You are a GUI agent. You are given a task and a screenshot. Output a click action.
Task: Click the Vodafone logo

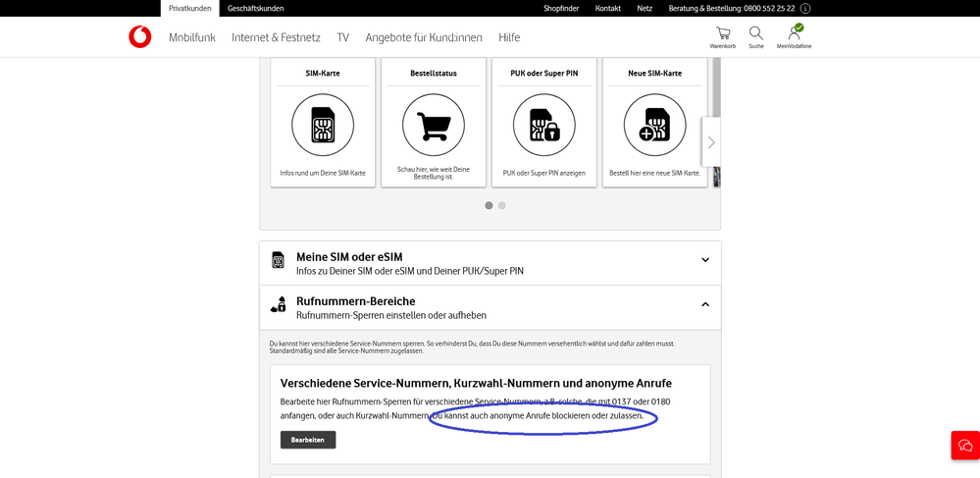(140, 37)
